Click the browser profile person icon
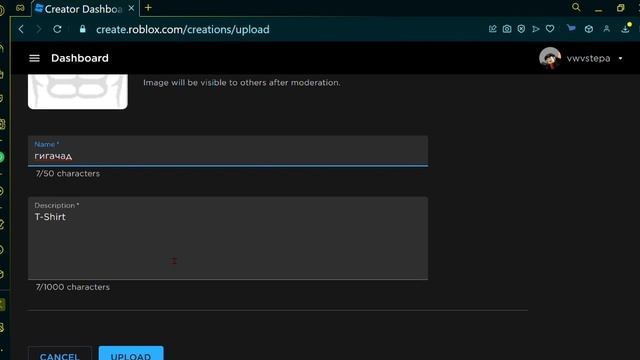The width and height of the screenshot is (640, 360). [607, 29]
